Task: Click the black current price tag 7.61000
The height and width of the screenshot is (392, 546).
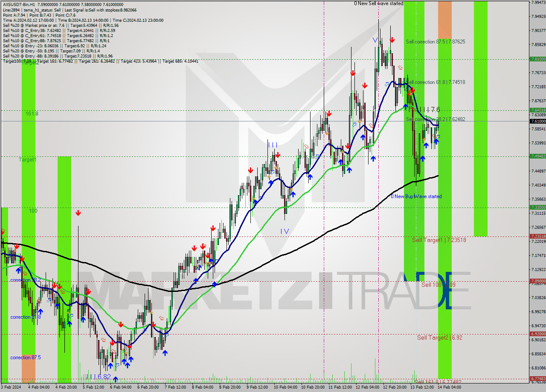Action: click(538, 121)
